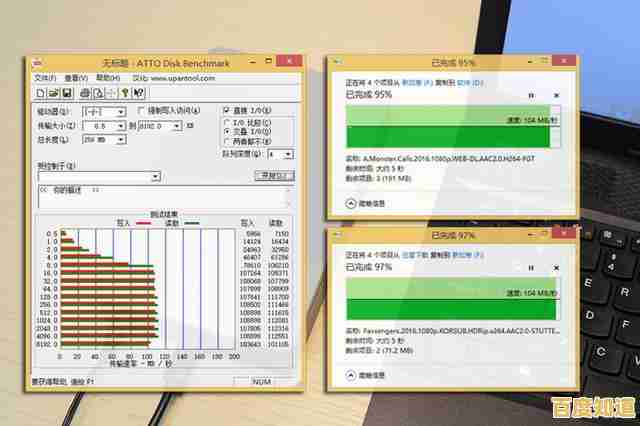Click the Open file icon in ATTO toolbar
The image size is (640, 426).
(53, 93)
